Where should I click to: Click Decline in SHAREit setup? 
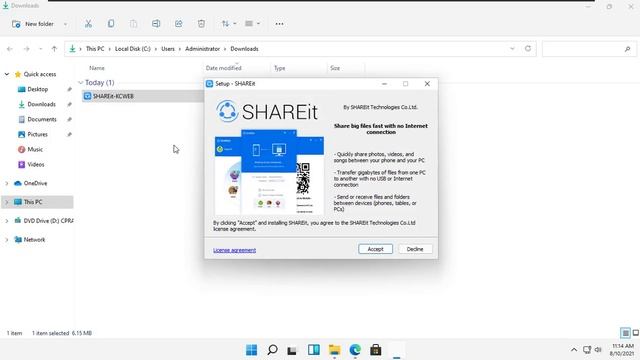[415, 249]
